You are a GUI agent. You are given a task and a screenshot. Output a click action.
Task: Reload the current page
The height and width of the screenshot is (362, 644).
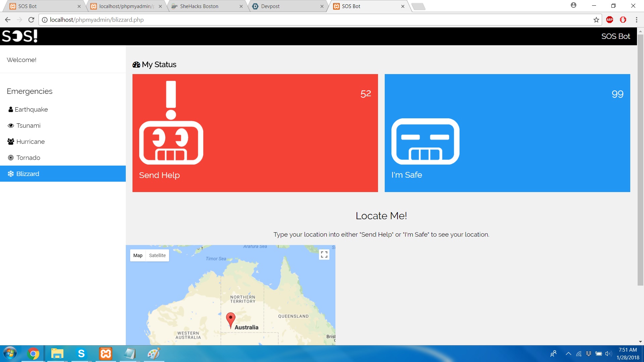coord(31,20)
